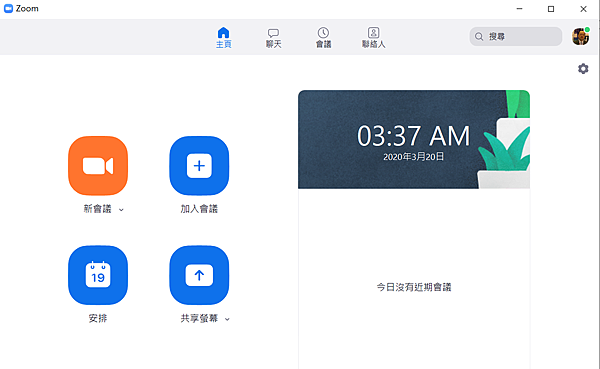Open the Meetings tab

pos(323,38)
